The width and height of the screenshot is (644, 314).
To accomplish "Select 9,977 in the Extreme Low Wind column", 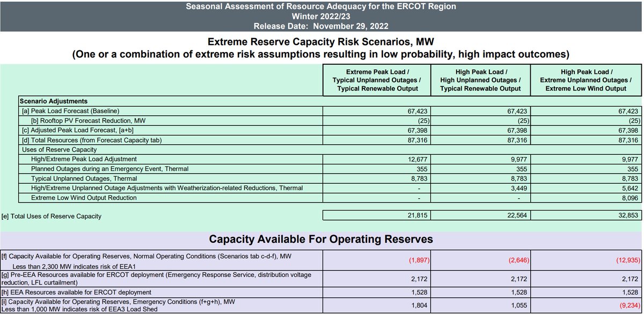I will click(x=630, y=159).
